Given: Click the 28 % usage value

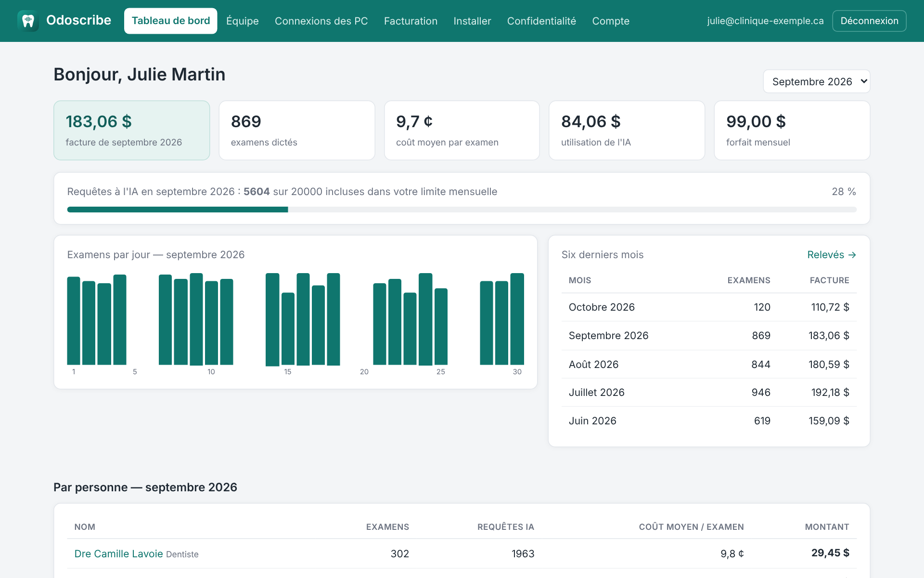Looking at the screenshot, I should click(x=844, y=192).
